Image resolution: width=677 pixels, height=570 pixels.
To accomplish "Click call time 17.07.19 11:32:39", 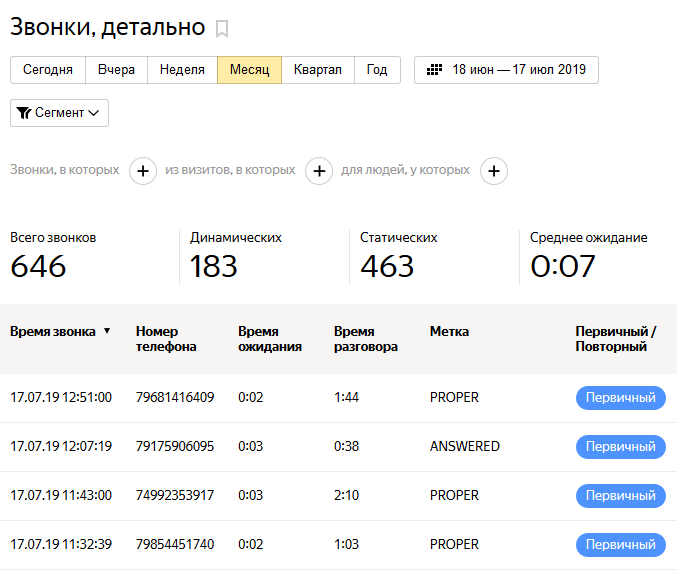I will point(61,544).
